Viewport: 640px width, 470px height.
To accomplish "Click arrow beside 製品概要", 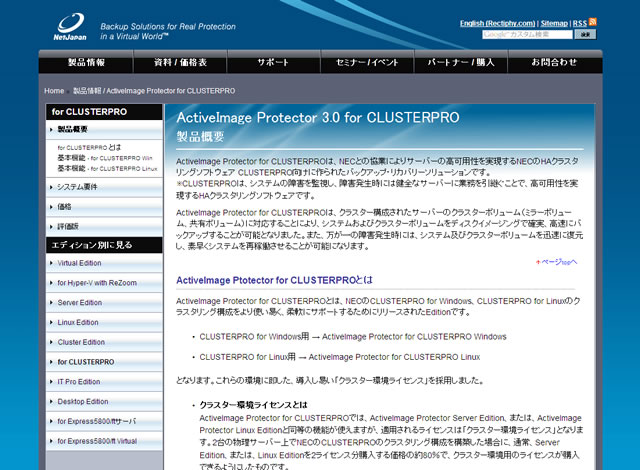I will [51, 130].
